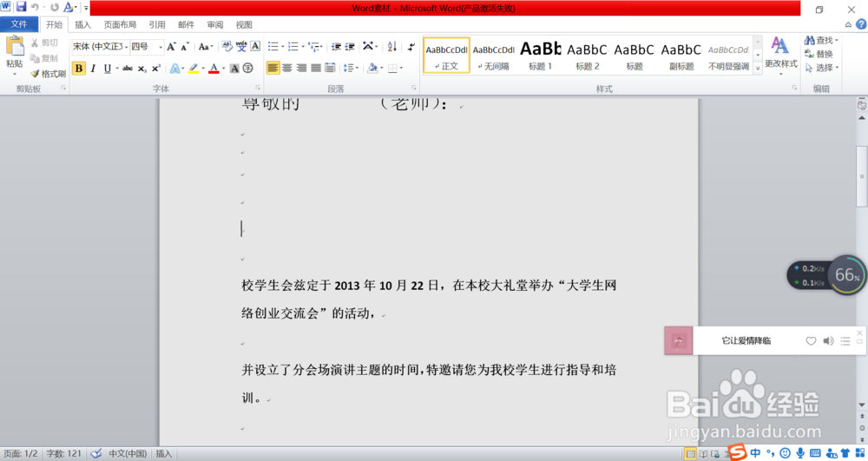This screenshot has width=868, height=461.
Task: Click Find (查找) button
Action: pos(820,41)
